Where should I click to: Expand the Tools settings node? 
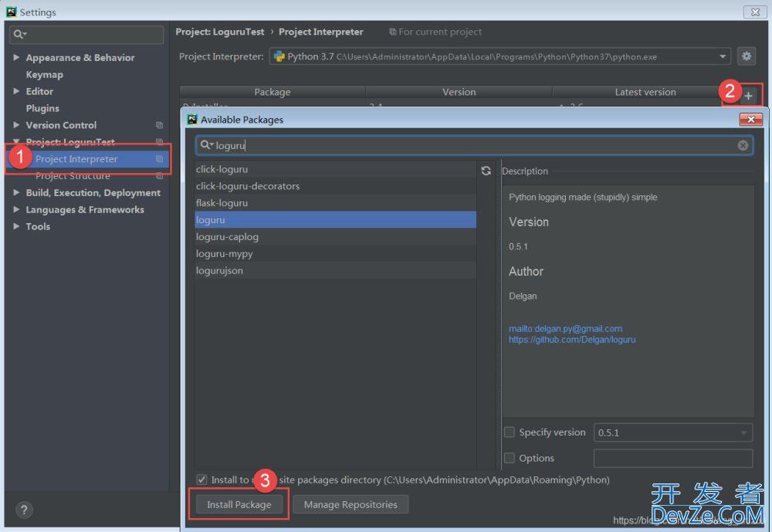[x=16, y=226]
